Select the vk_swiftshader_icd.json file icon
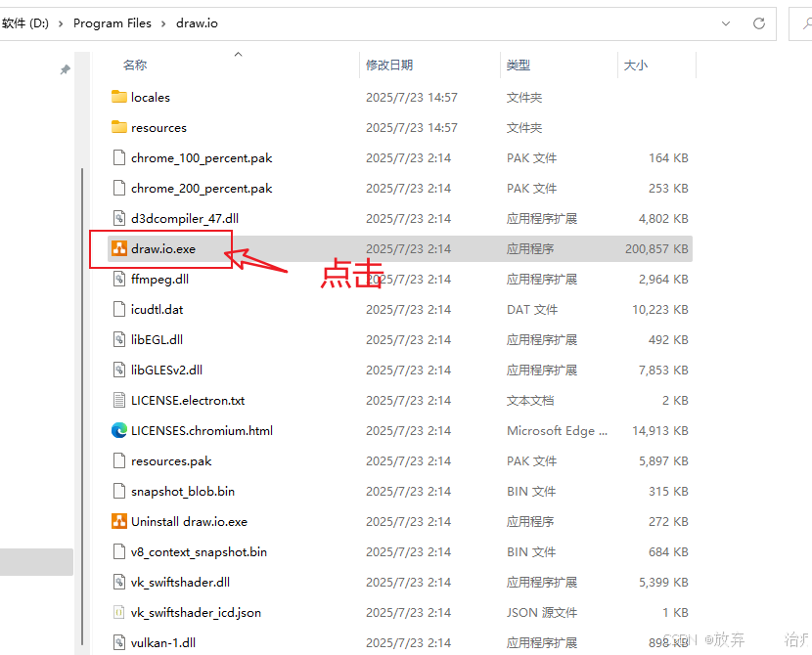This screenshot has width=812, height=655. (x=119, y=612)
